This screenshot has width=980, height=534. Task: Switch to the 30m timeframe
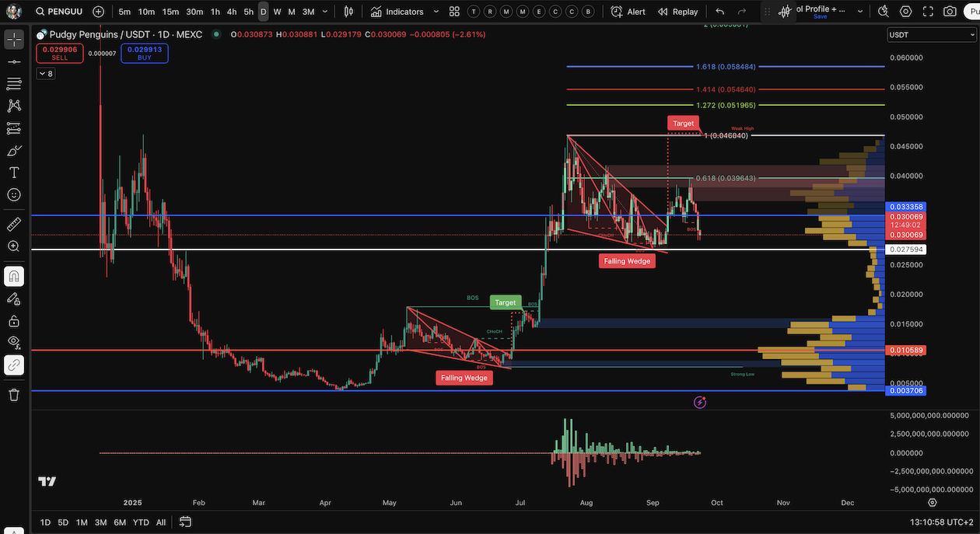click(x=194, y=12)
